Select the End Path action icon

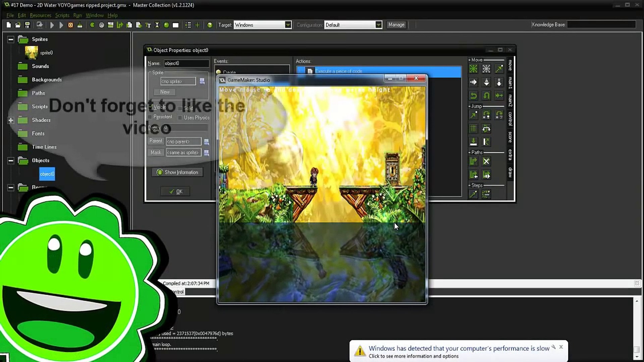pos(486,162)
